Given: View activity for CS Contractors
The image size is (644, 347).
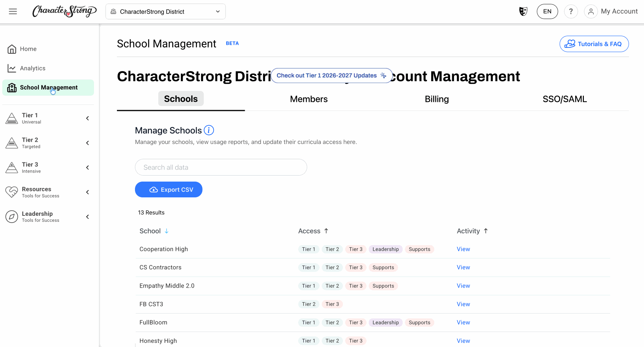Looking at the screenshot, I should pos(463,267).
